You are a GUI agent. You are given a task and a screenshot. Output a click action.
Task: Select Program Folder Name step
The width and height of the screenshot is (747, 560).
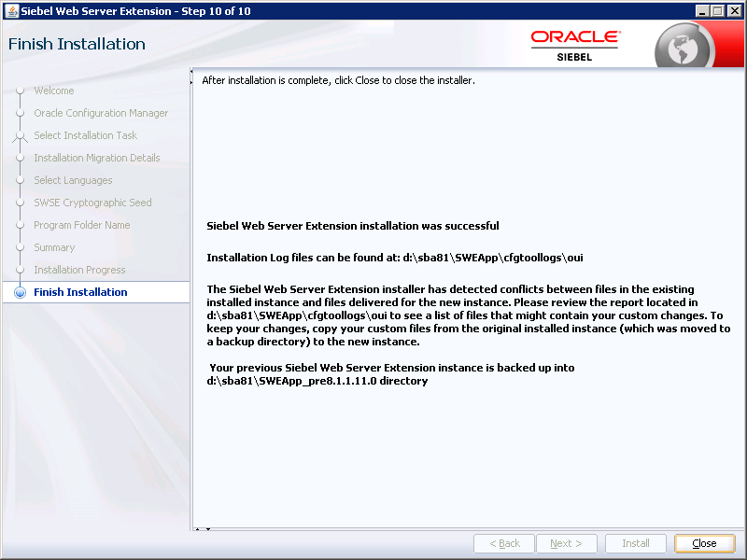click(x=81, y=225)
